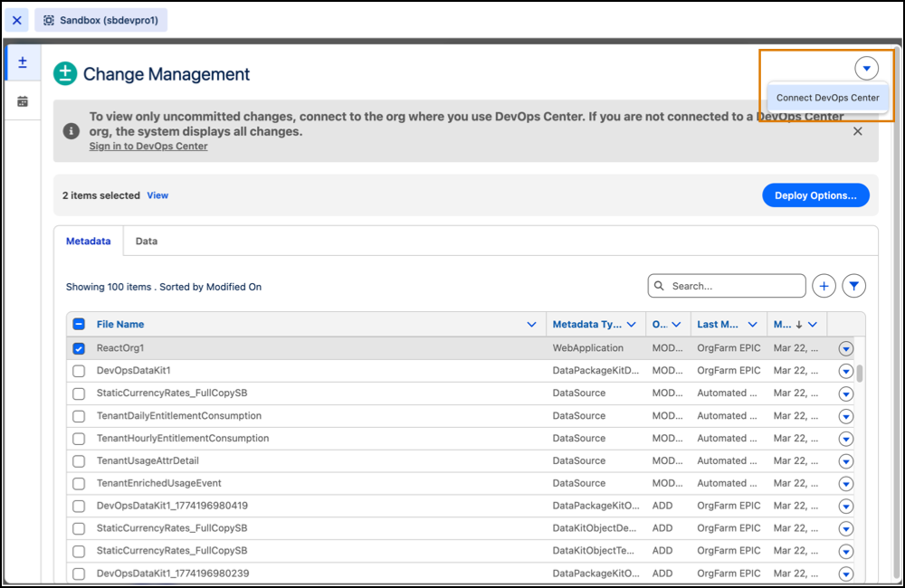This screenshot has width=905, height=588.
Task: Open the O... column chevron menu
Action: (x=676, y=324)
